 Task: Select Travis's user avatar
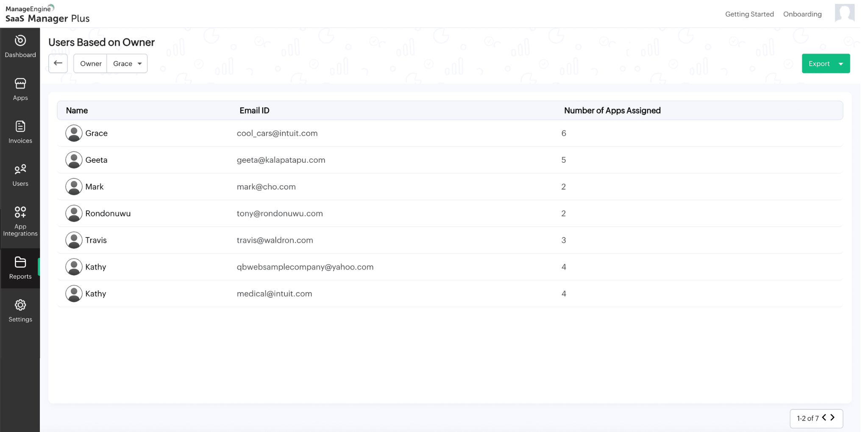[x=74, y=240]
